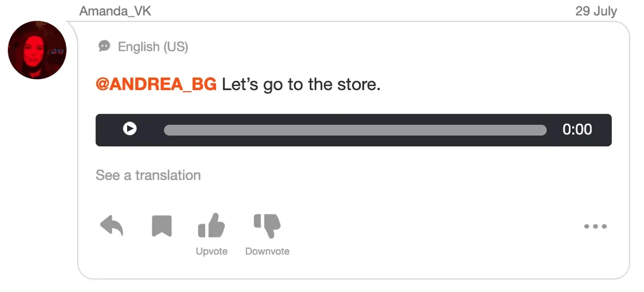Click the thumbs up icon

[211, 225]
